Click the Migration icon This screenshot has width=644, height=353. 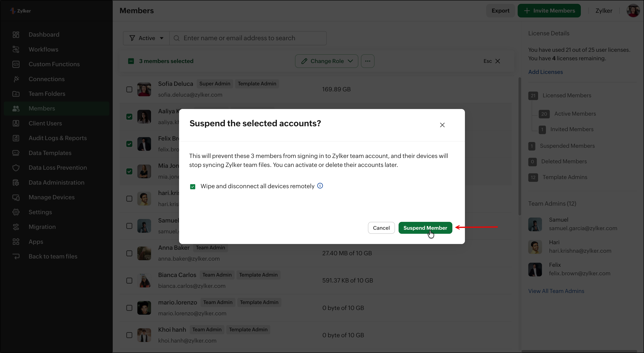tap(16, 227)
